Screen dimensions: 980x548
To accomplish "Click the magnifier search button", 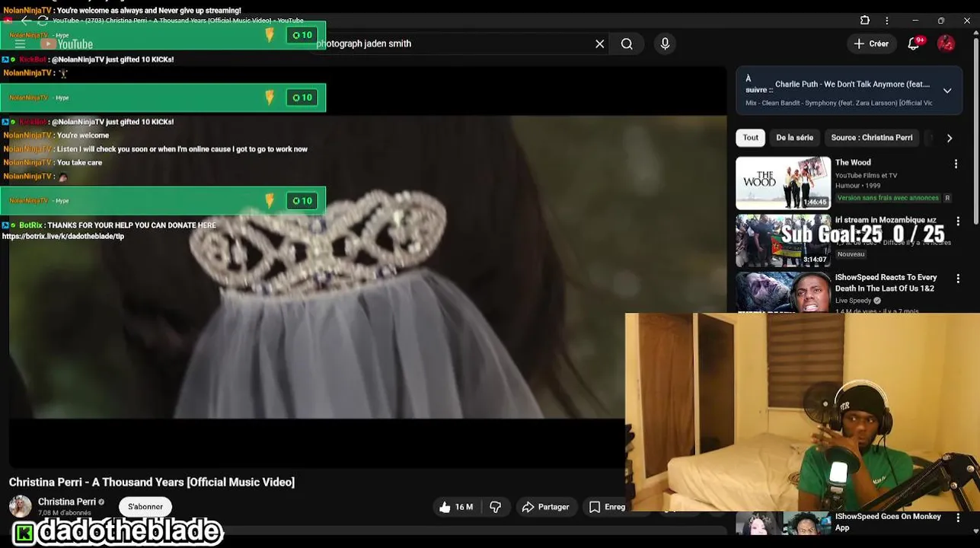I will (x=627, y=44).
